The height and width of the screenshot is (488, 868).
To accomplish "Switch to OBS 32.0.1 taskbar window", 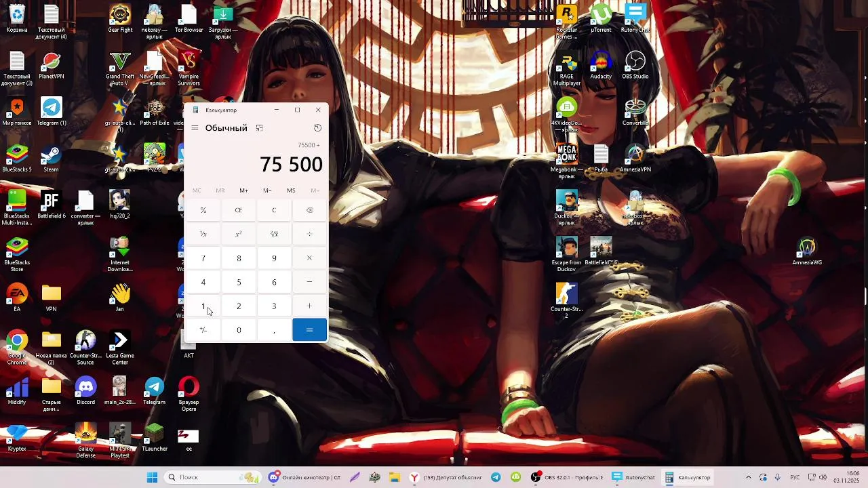I will (567, 477).
